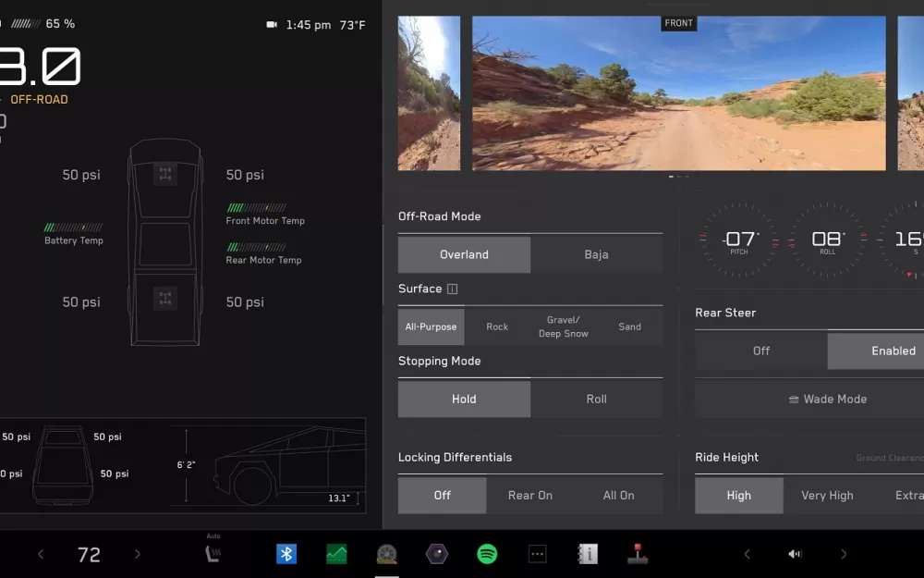Open the owner's manual book icon

pyautogui.click(x=588, y=554)
